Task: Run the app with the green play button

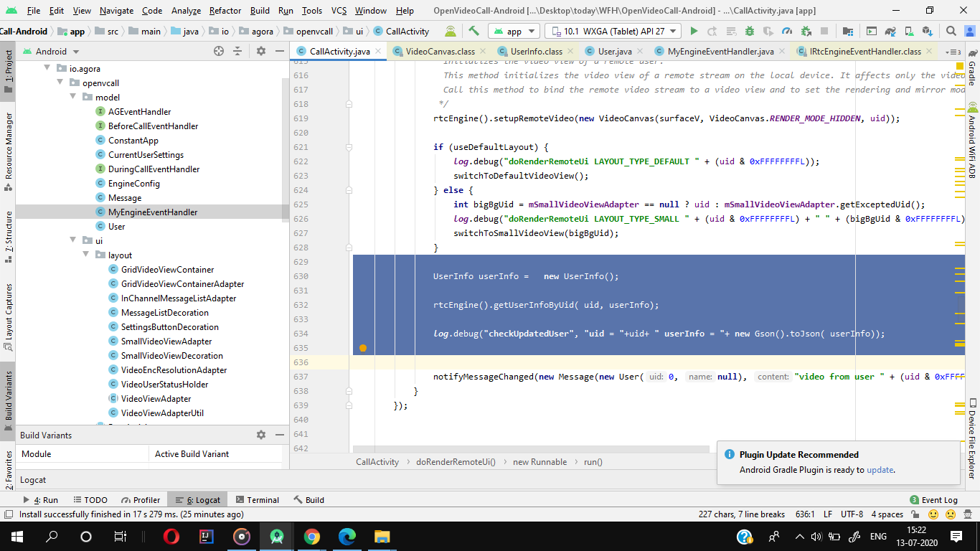Action: (x=694, y=32)
